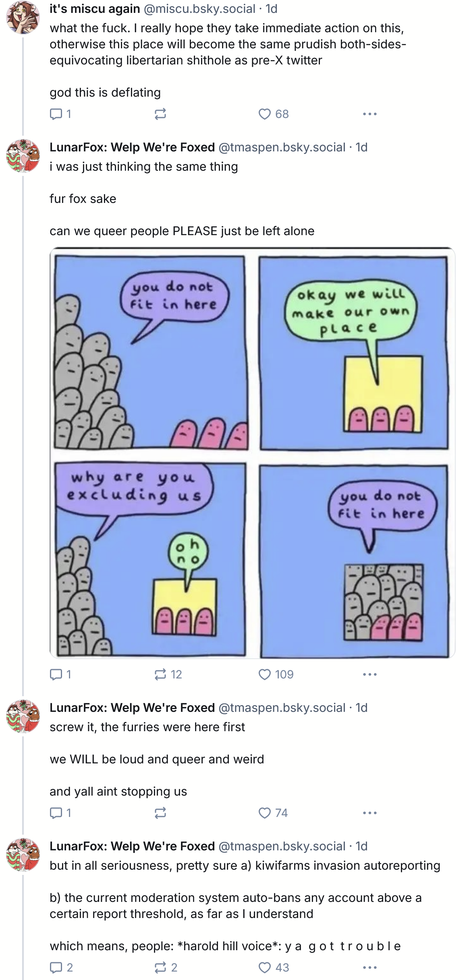Open @miscu.bsky.social profile handle

tap(199, 9)
